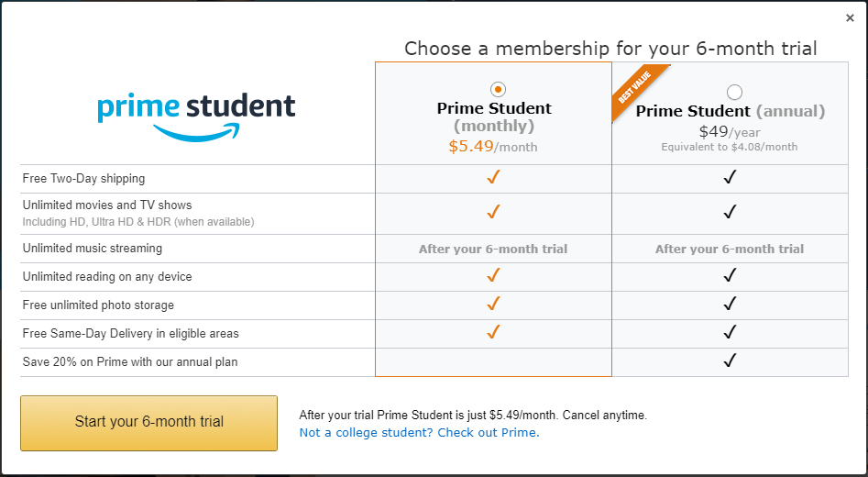Screen dimensions: 868x477
Task: Select the Prime Student monthly radio button
Action: tap(498, 89)
